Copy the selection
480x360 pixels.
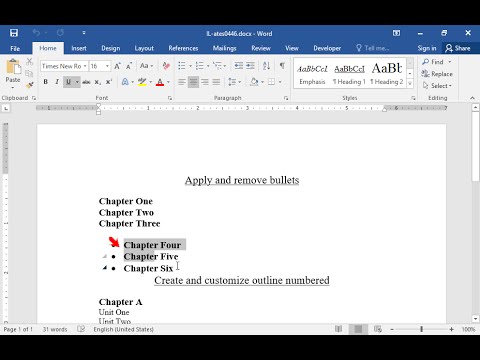(29, 73)
